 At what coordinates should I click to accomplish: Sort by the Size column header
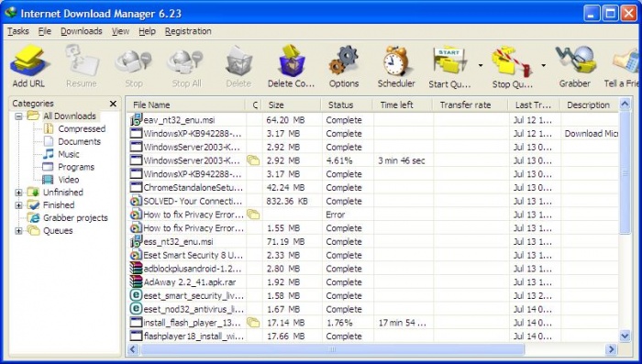(x=292, y=105)
